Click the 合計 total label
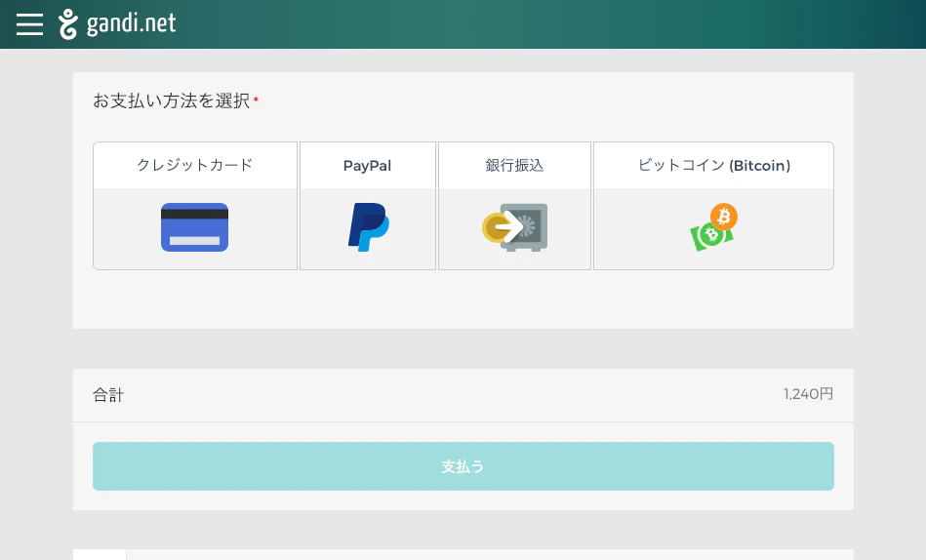This screenshot has width=926, height=560. tap(108, 394)
